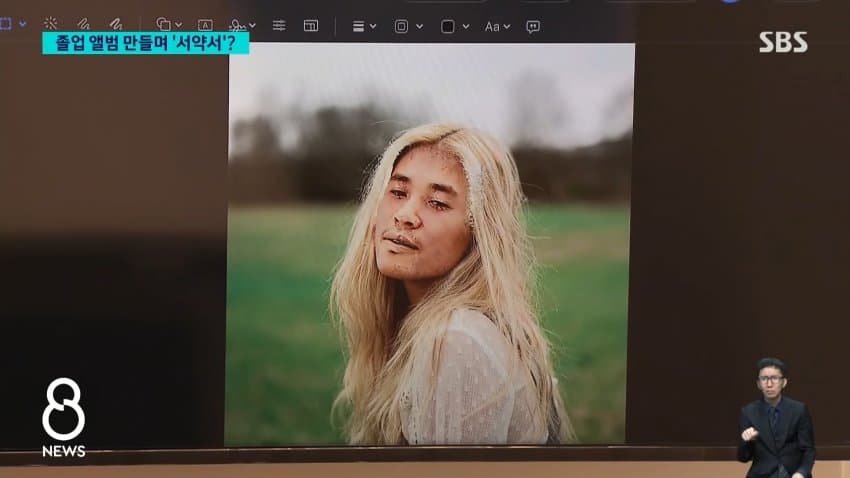Click the SBS channel logo

tap(783, 42)
